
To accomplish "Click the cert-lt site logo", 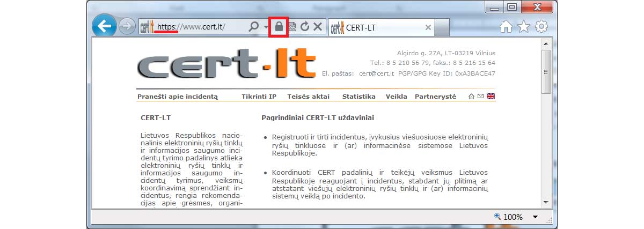I will (x=226, y=64).
